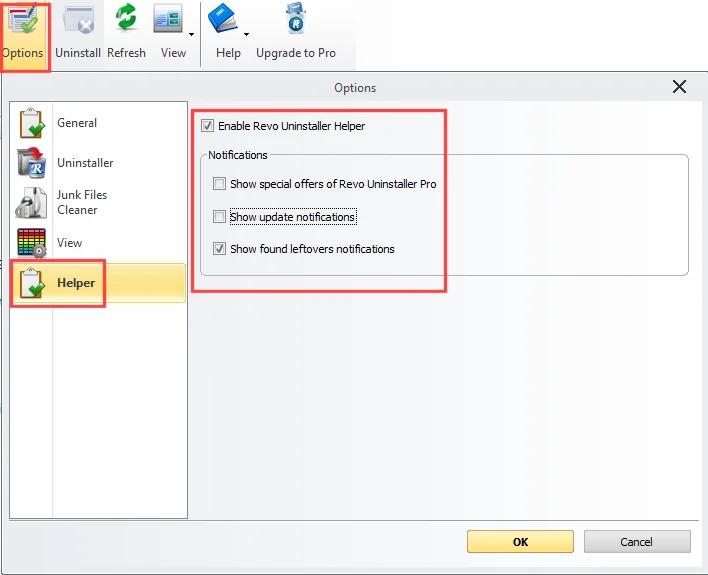Click the green Refresh arrows icon
Image resolution: width=708 pixels, height=575 pixels.
tap(126, 18)
